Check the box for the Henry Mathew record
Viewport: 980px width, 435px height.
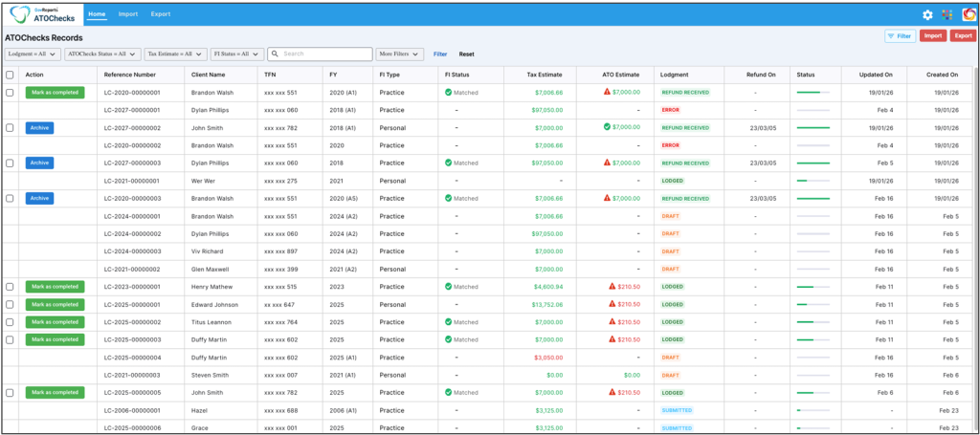click(10, 287)
